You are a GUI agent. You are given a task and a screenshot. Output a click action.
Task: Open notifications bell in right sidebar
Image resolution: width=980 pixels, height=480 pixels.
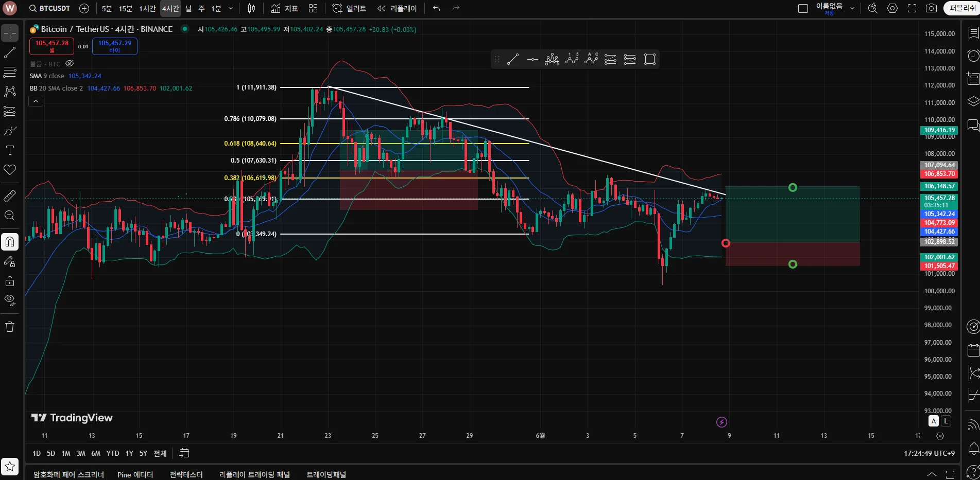click(973, 448)
